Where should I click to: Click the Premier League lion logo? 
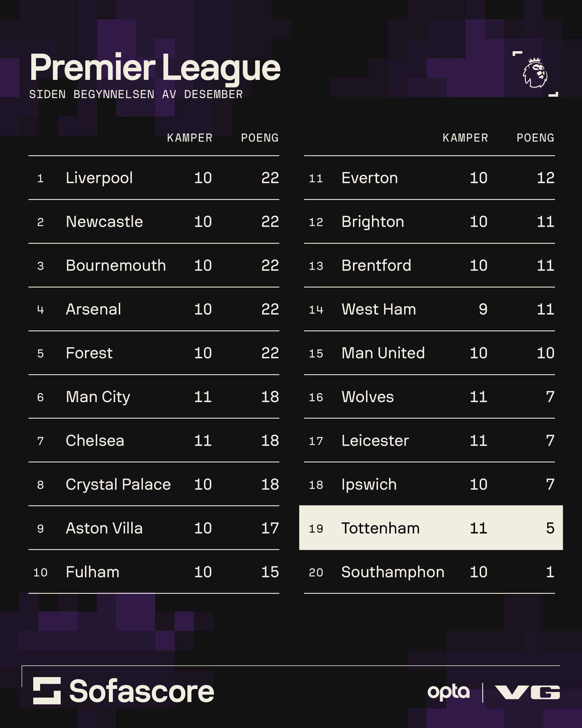535,74
